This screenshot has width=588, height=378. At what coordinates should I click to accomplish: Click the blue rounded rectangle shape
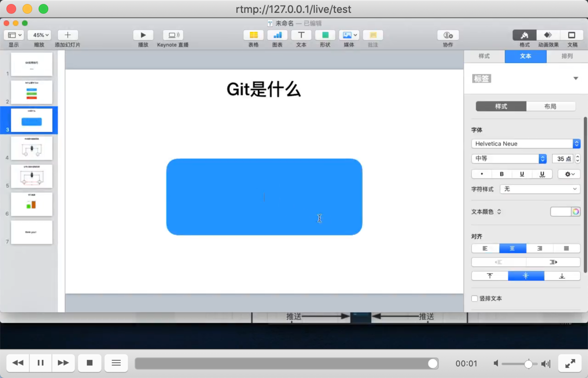coord(264,197)
